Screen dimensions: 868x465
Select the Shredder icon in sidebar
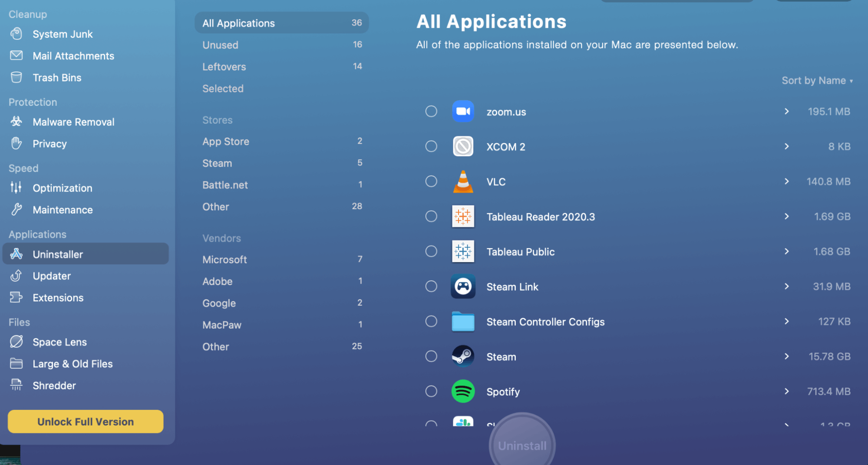(x=17, y=385)
